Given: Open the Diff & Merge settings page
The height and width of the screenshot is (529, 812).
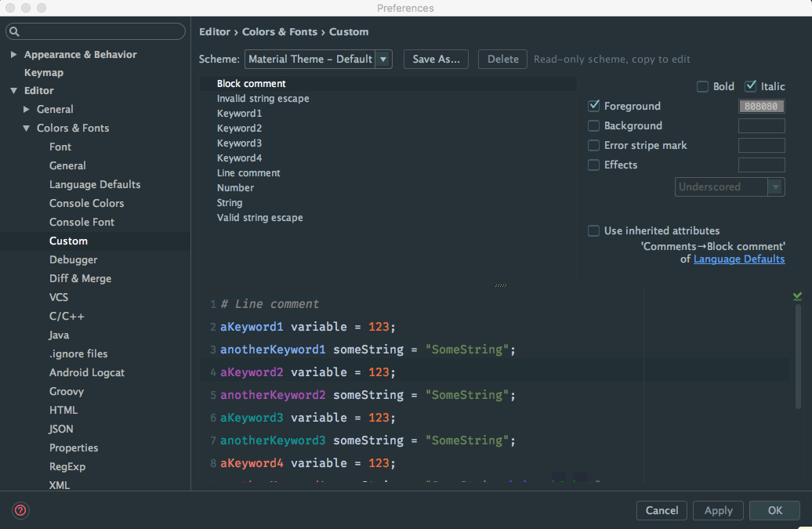Looking at the screenshot, I should [x=80, y=278].
